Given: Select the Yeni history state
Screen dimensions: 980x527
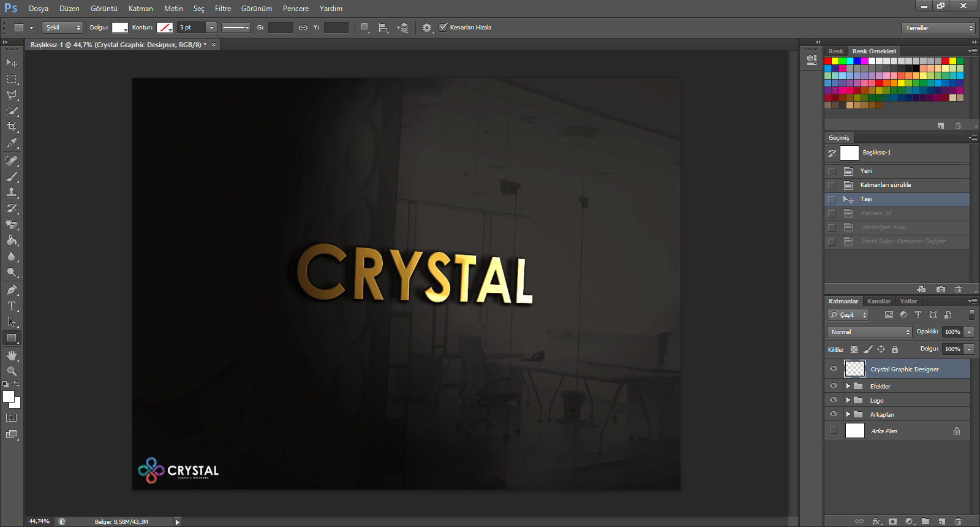Looking at the screenshot, I should 897,171.
